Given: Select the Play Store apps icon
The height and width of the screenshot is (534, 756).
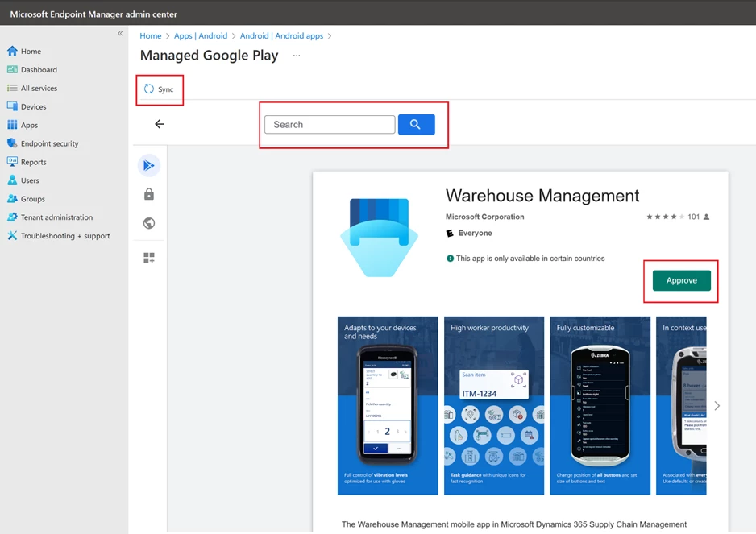Looking at the screenshot, I should tap(148, 164).
